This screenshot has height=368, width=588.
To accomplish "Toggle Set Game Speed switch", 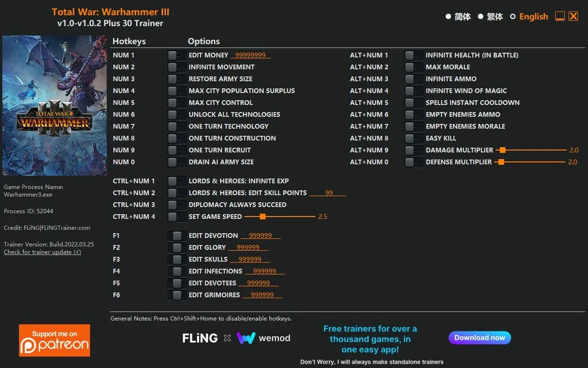I will tap(177, 217).
